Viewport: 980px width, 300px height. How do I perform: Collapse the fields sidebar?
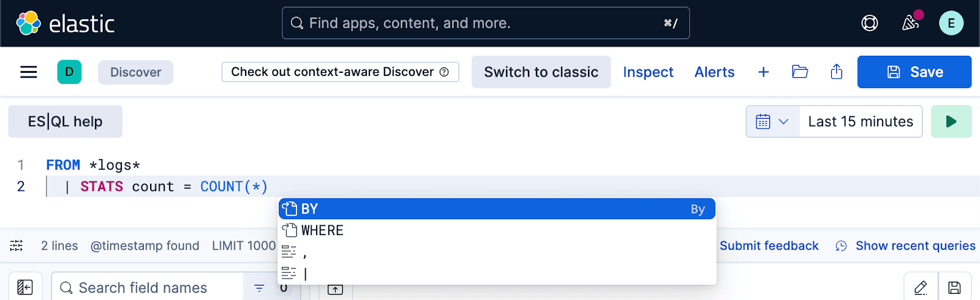(x=25, y=287)
